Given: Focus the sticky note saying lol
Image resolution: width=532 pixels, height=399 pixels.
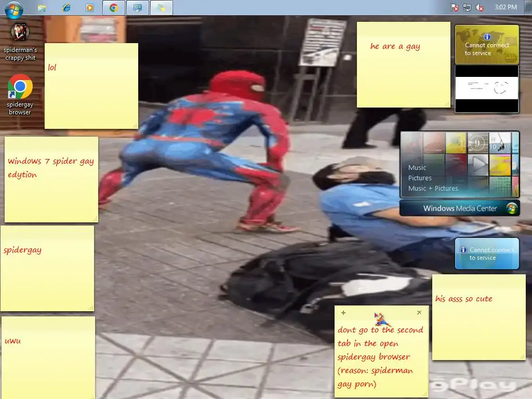Looking at the screenshot, I should [x=91, y=86].
